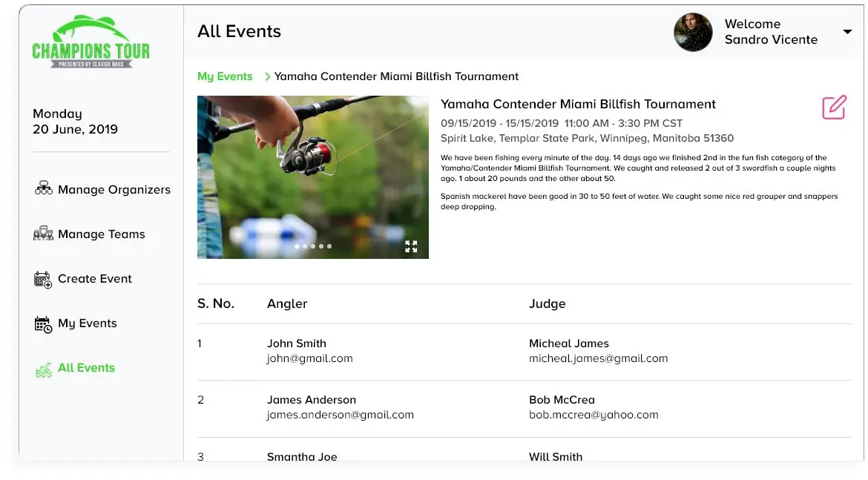The height and width of the screenshot is (480, 868).
Task: Click the email john@gmail.com
Action: pyautogui.click(x=310, y=358)
